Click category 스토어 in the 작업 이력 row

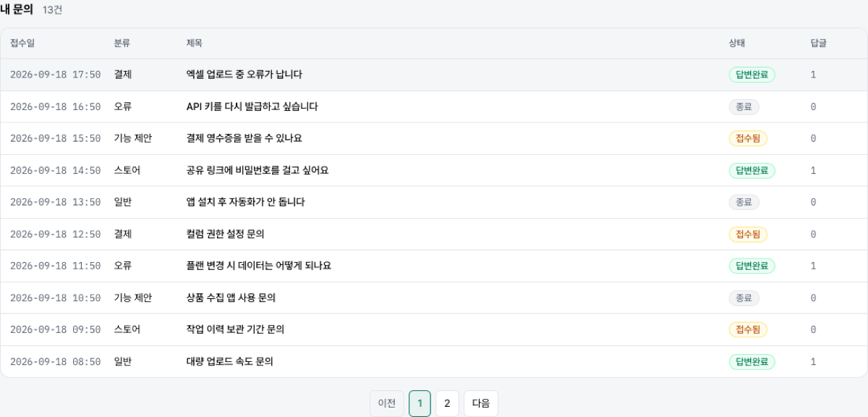(x=127, y=329)
